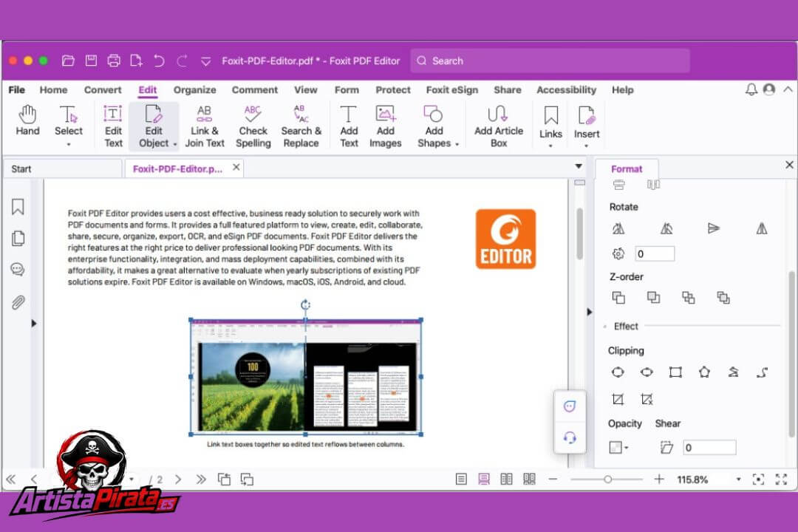
Task: Switch to continuous facing view
Action: [x=529, y=479]
